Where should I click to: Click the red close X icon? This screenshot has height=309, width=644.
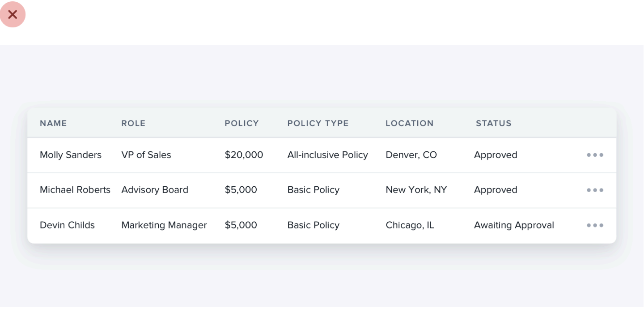coord(13,14)
